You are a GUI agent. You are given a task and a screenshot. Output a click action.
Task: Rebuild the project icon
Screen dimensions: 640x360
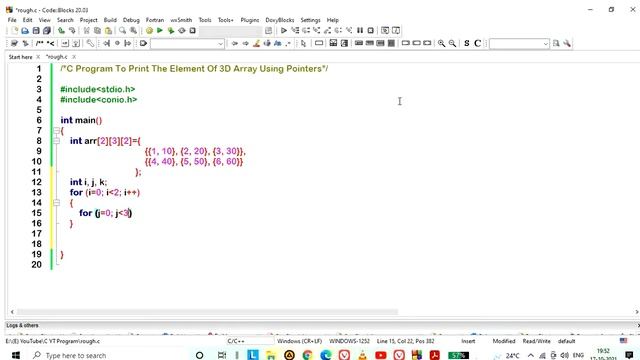182,31
